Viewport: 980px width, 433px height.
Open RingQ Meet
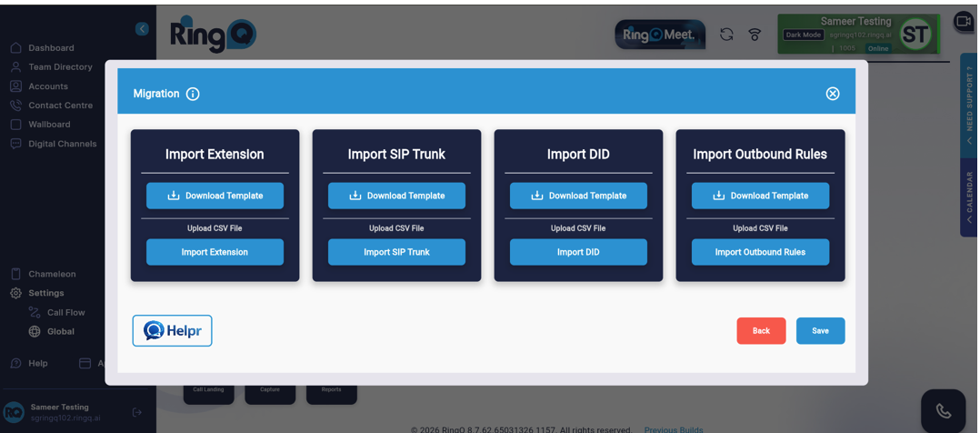click(660, 35)
